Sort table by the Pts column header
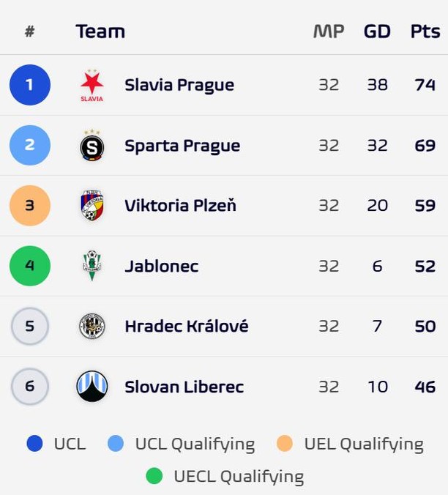 [425, 31]
